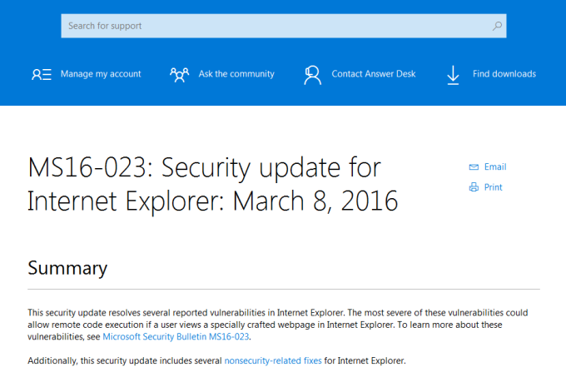Click the Ask the community people icon
566x392 pixels.
click(x=179, y=74)
